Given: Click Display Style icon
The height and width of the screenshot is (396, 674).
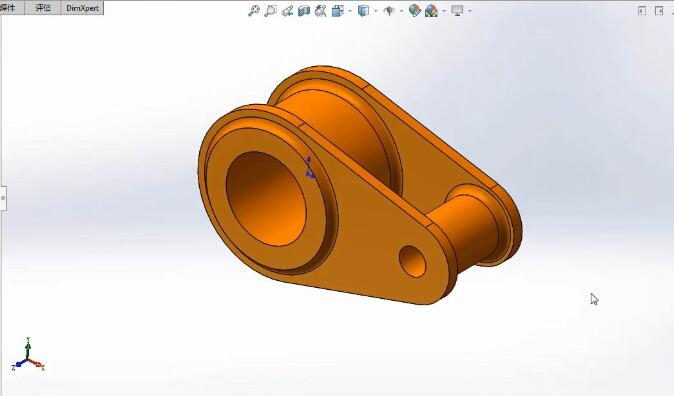Looking at the screenshot, I should 364,11.
